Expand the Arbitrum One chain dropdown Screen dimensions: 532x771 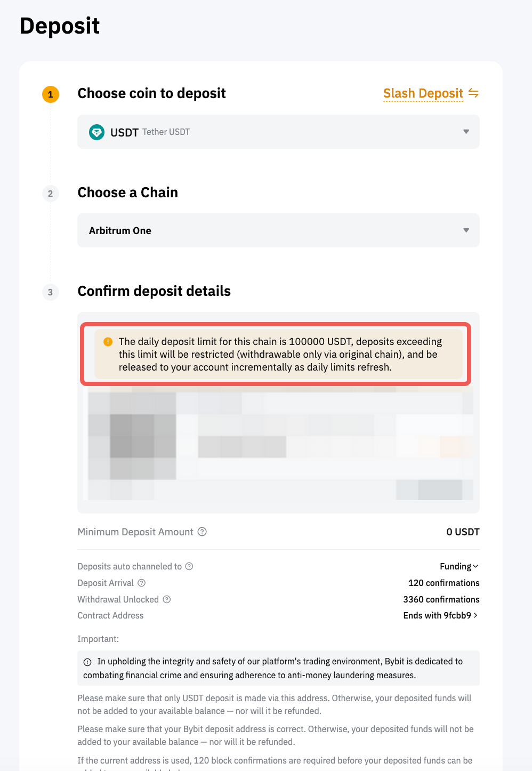pos(277,230)
